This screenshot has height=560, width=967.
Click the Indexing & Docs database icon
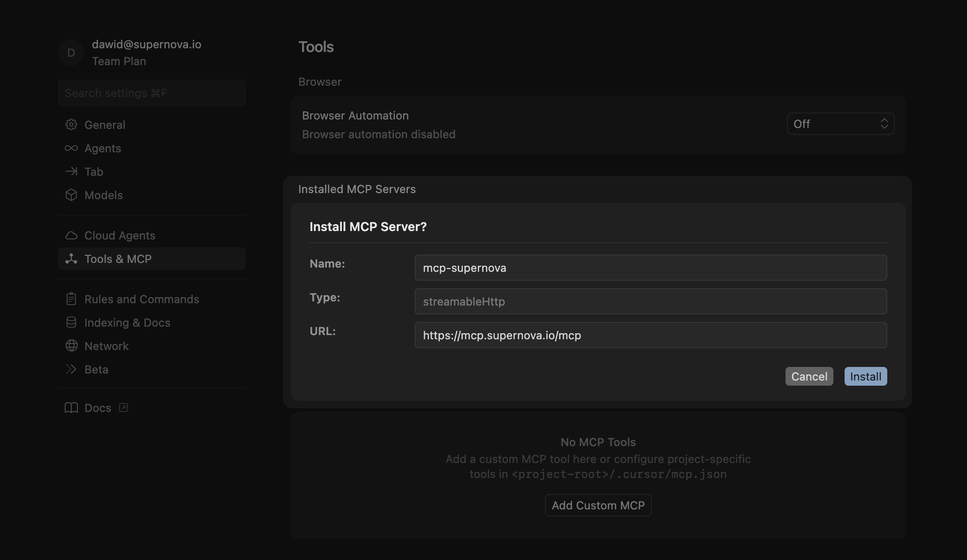click(x=71, y=322)
